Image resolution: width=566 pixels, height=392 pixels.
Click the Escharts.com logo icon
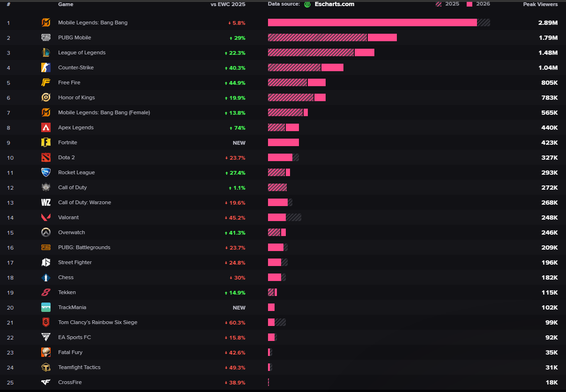tap(307, 4)
